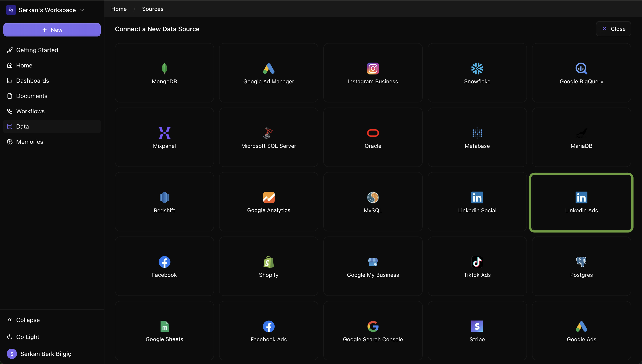Click the Sources breadcrumb
The width and height of the screenshot is (642, 364).
pos(153,9)
